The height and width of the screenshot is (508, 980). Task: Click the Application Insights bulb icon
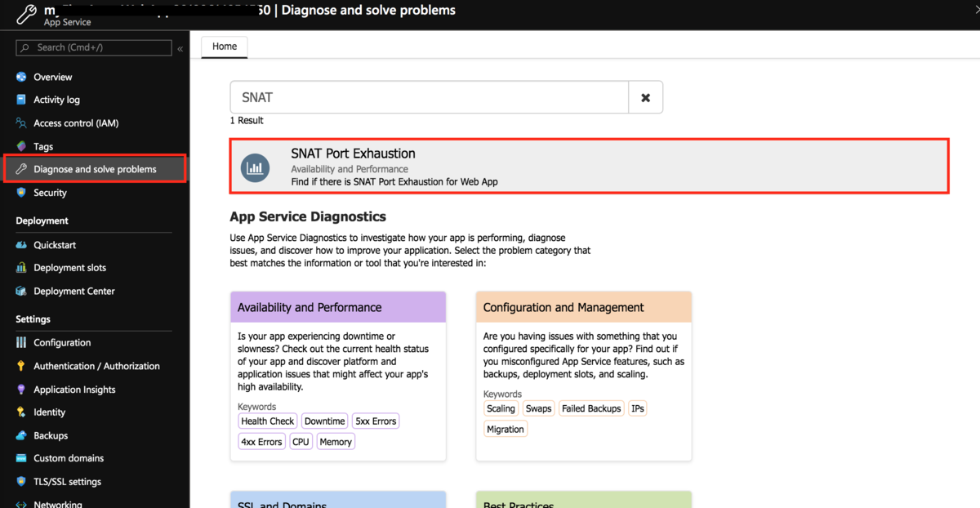[x=22, y=390]
